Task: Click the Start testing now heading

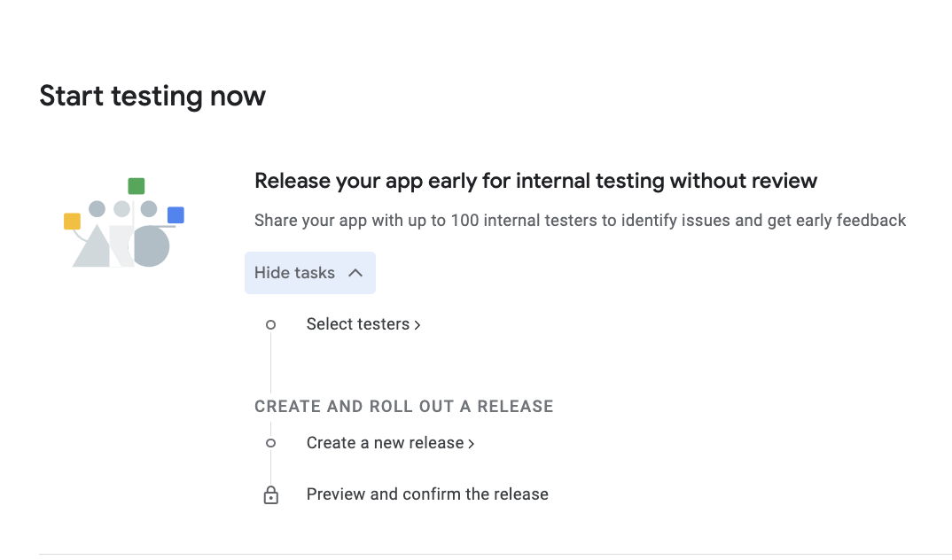Action: 152,96
